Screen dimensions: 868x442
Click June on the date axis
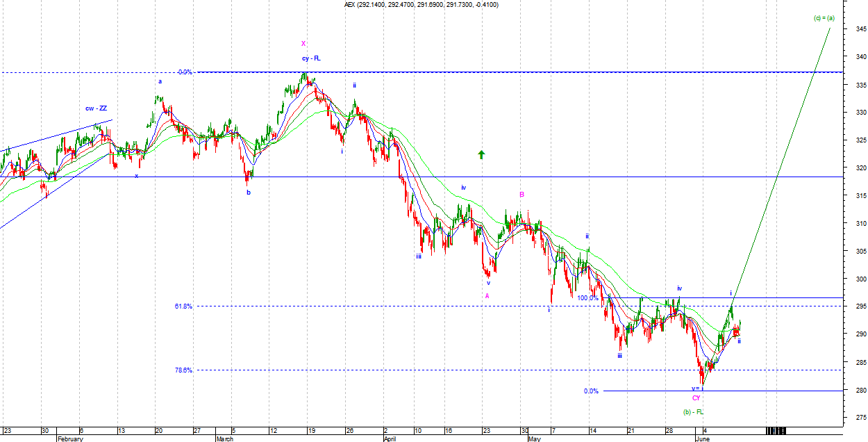(x=703, y=439)
